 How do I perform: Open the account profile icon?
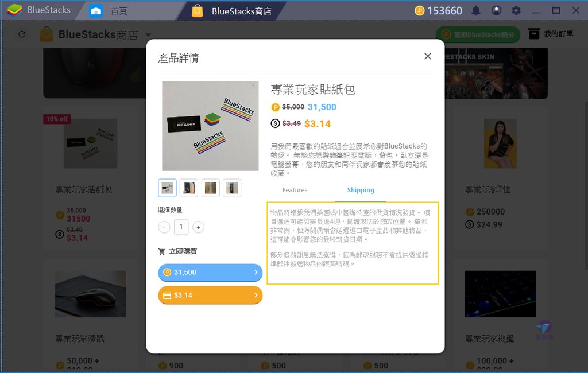tap(496, 10)
